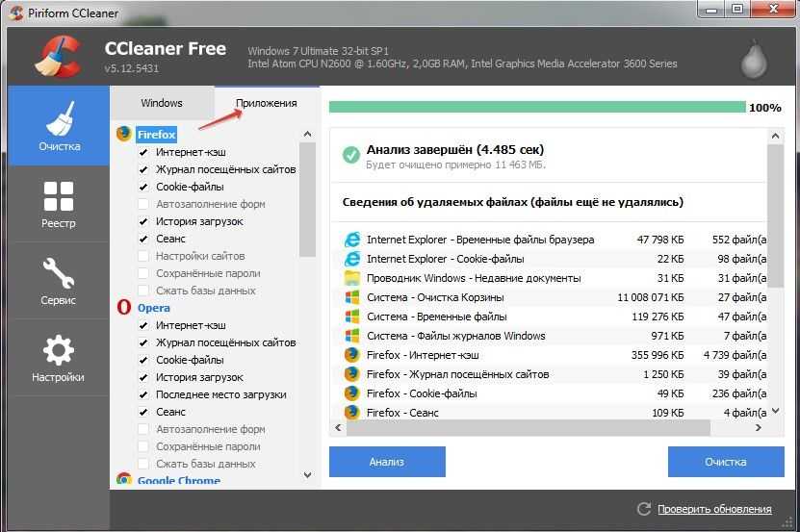The height and width of the screenshot is (532, 800).
Task: Enable Firefox Сохранённые пароли checkbox
Action: coord(143,273)
